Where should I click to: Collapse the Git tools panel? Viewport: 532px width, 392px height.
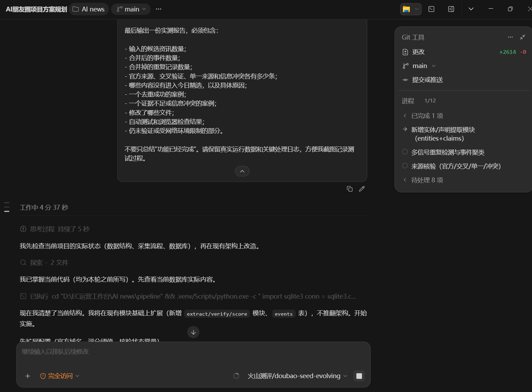click(523, 37)
